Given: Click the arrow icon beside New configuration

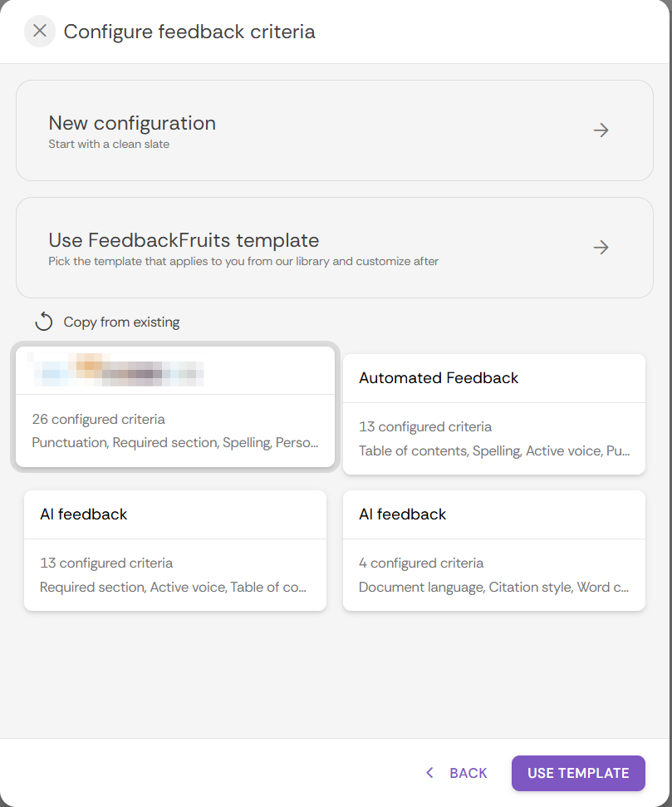Looking at the screenshot, I should (601, 130).
